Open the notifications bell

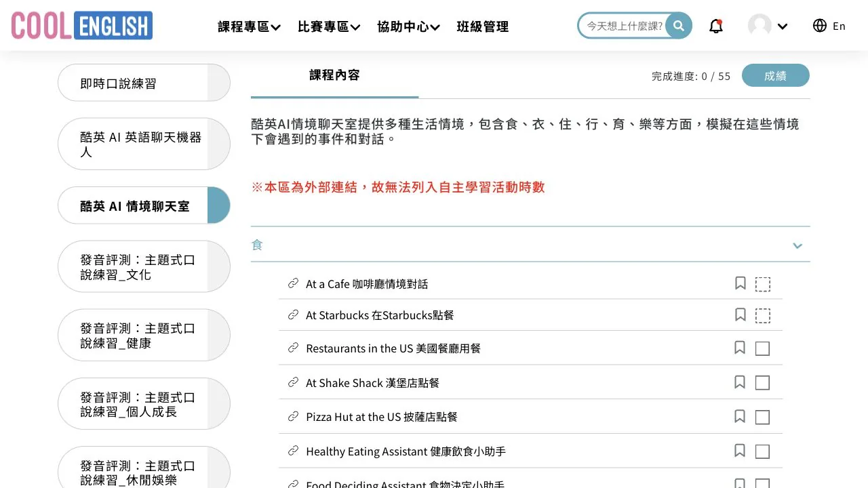tap(716, 26)
